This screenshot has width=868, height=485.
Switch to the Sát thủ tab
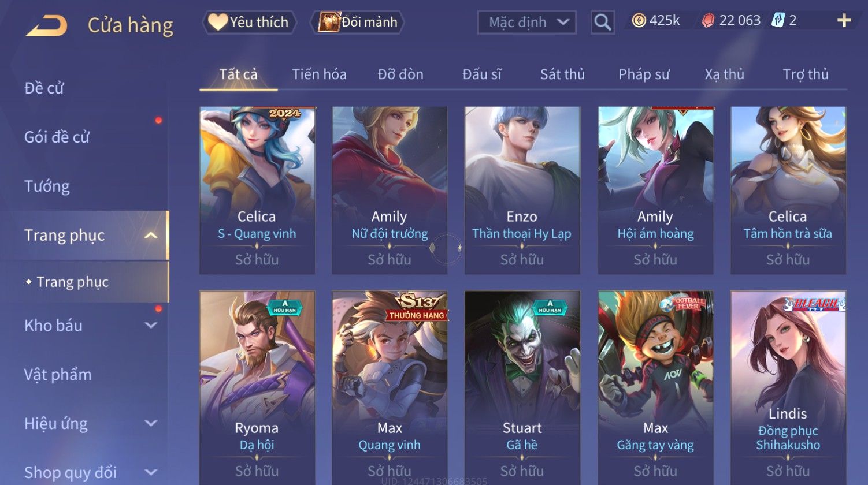tap(562, 74)
